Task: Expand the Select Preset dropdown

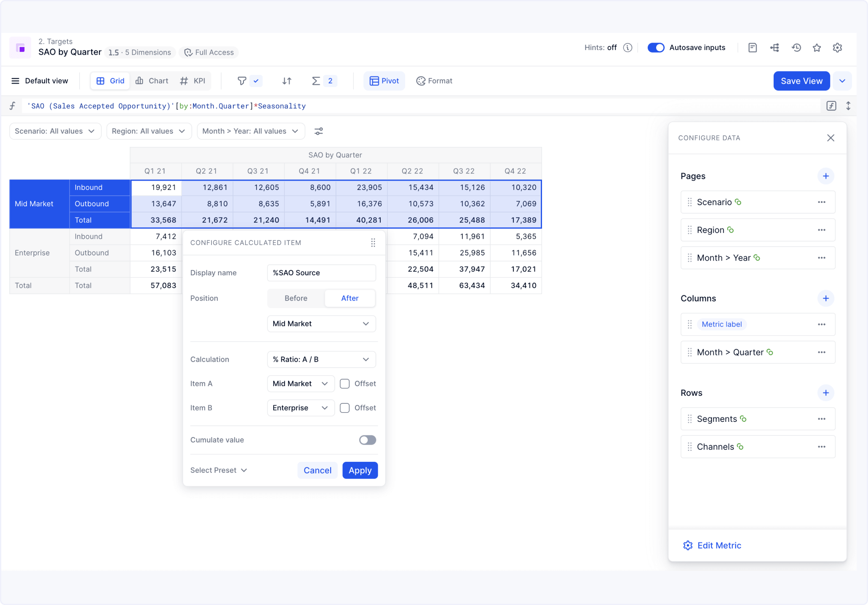Action: click(x=218, y=470)
